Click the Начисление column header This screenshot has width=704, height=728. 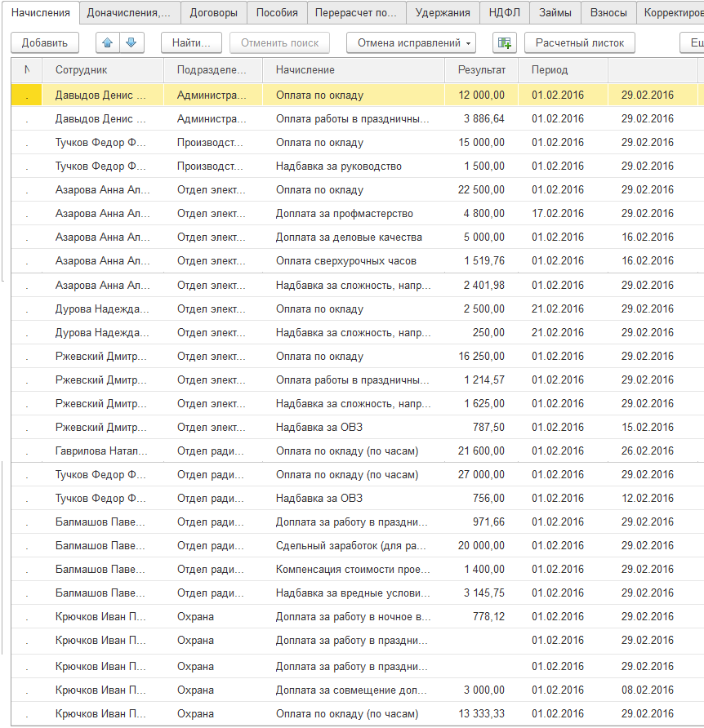click(x=305, y=70)
